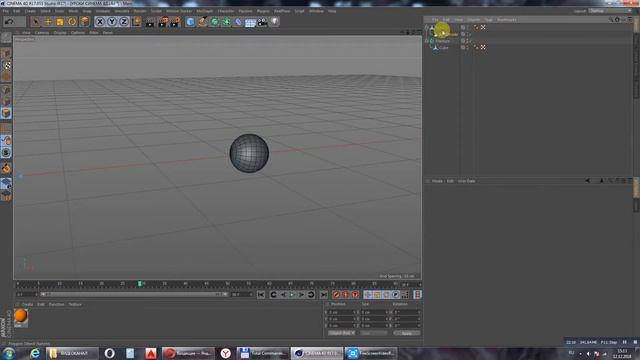Click Go to Start of animation button
Screen dimensions: 640x360
click(261, 295)
